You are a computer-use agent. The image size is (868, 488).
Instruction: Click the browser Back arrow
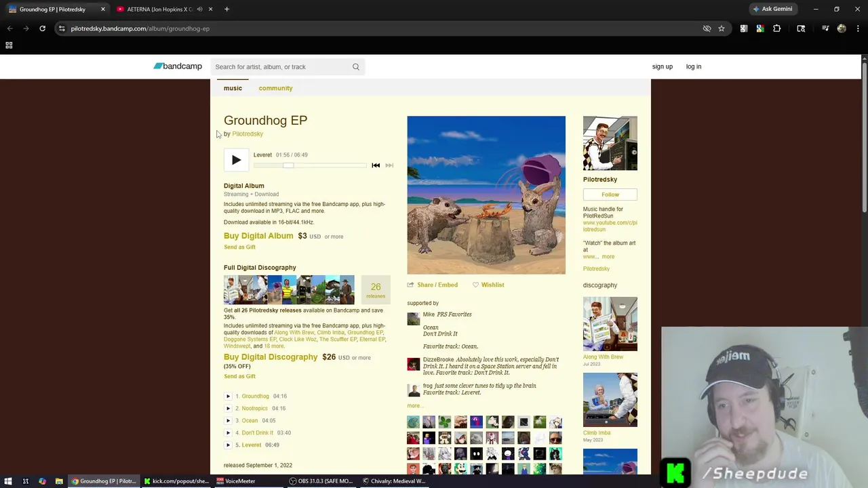pos(9,28)
